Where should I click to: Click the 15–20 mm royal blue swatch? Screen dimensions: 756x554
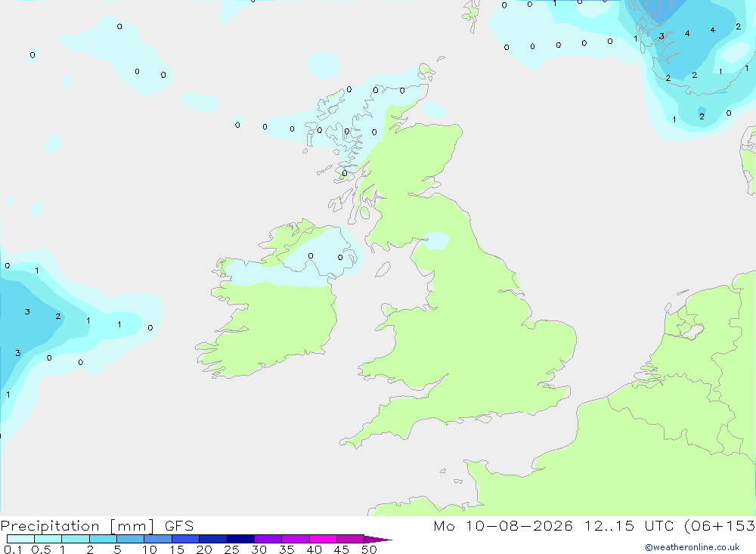[x=185, y=539]
